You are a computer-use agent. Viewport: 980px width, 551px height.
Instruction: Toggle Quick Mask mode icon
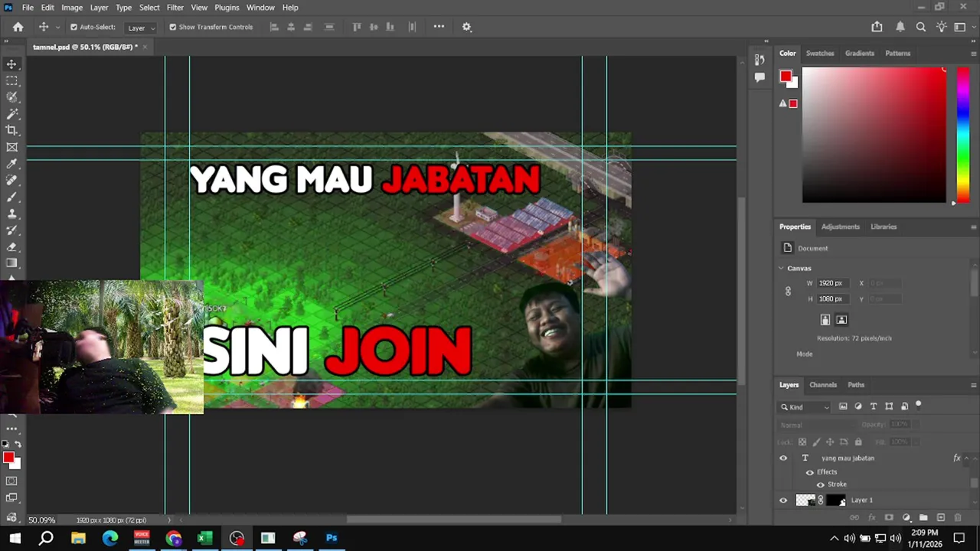click(11, 481)
